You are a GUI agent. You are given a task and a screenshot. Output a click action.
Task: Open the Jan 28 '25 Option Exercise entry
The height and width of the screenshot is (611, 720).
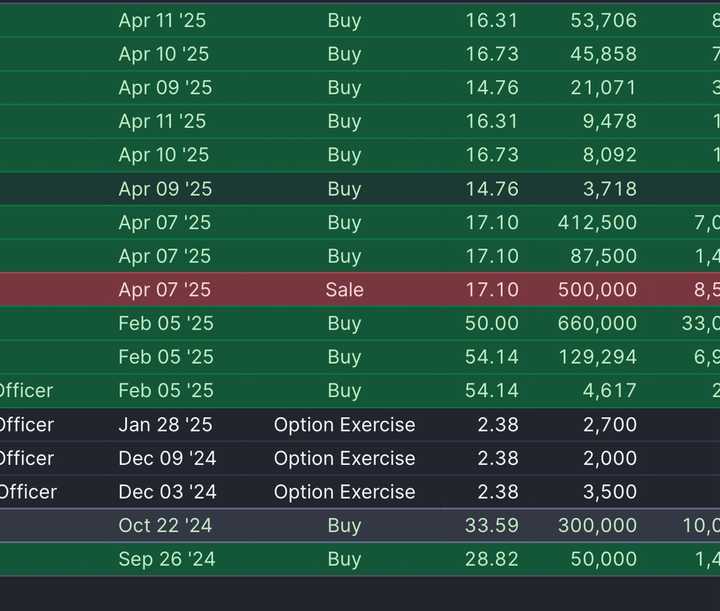(x=360, y=425)
